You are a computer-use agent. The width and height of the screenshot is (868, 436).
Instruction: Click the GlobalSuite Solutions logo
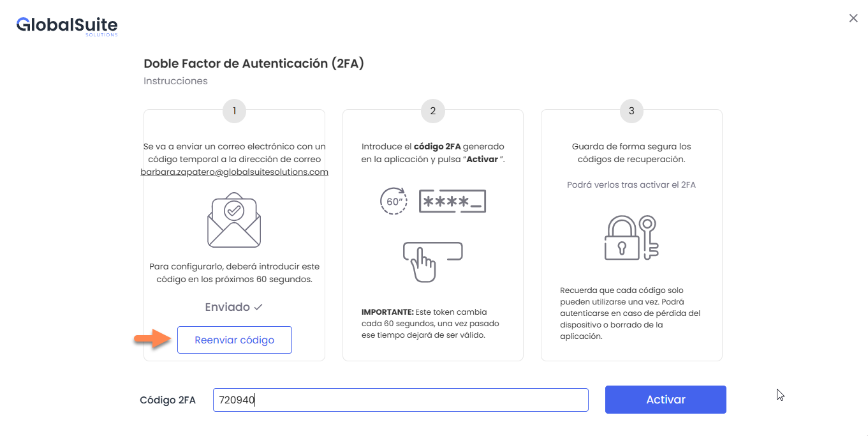67,26
